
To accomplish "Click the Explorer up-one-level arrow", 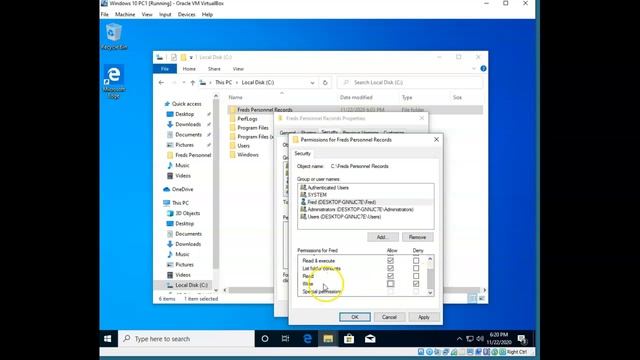I will [193, 82].
